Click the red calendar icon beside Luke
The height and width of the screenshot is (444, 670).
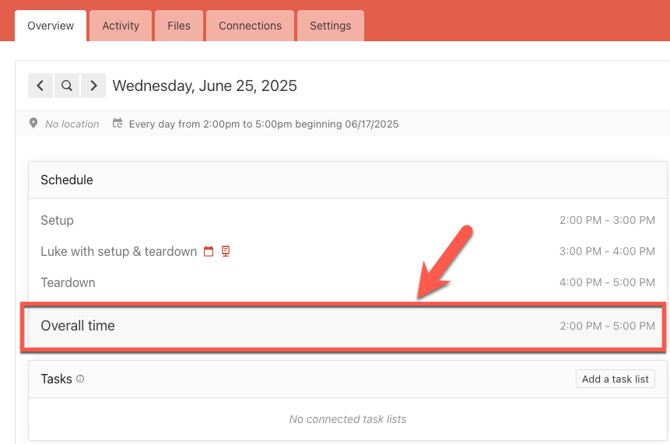[209, 252]
